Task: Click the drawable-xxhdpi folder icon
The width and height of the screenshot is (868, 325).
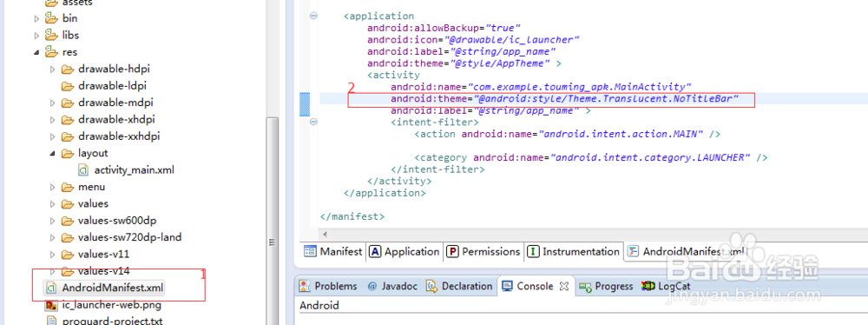Action: click(x=68, y=136)
